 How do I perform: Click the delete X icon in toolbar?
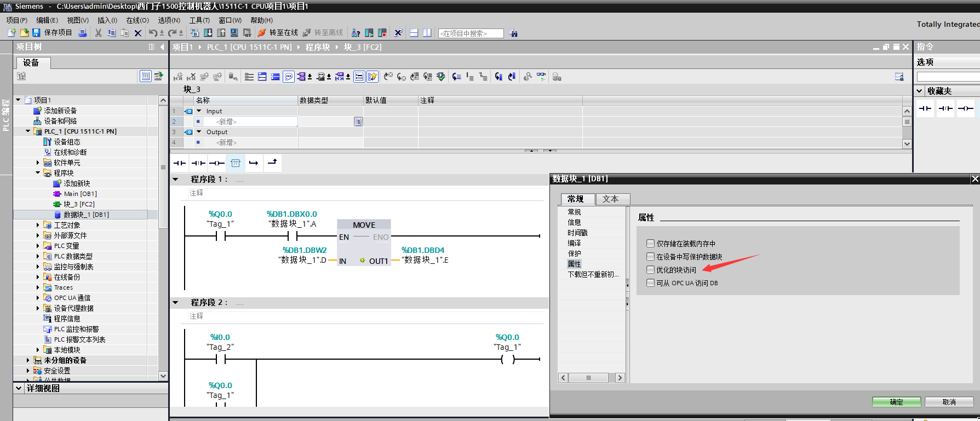click(138, 33)
